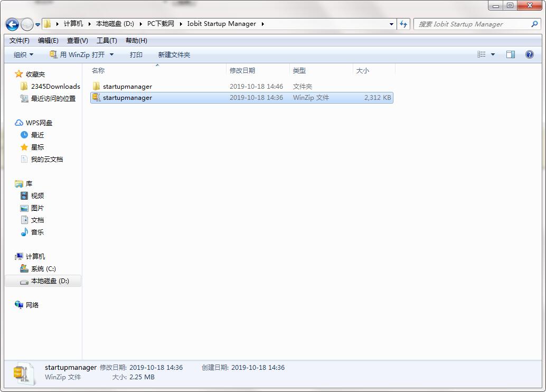Image resolution: width=546 pixels, height=392 pixels.
Task: Click the 2,312 KB size cell
Action: [378, 98]
